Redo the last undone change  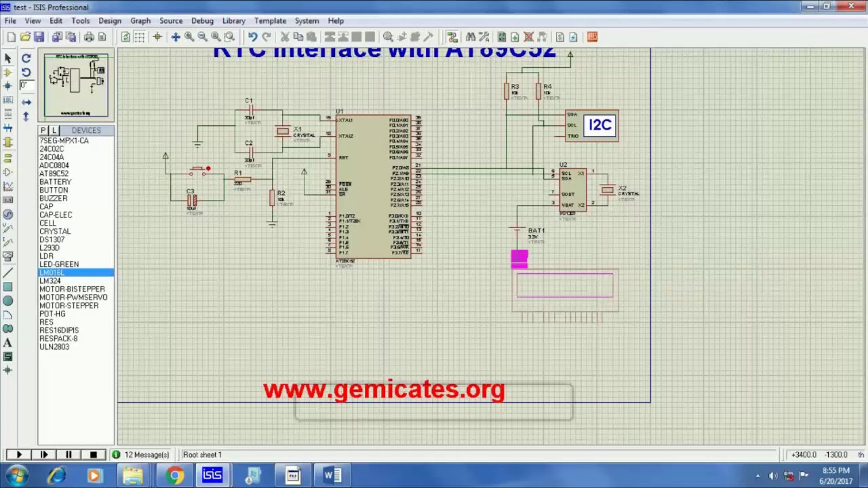tap(267, 37)
